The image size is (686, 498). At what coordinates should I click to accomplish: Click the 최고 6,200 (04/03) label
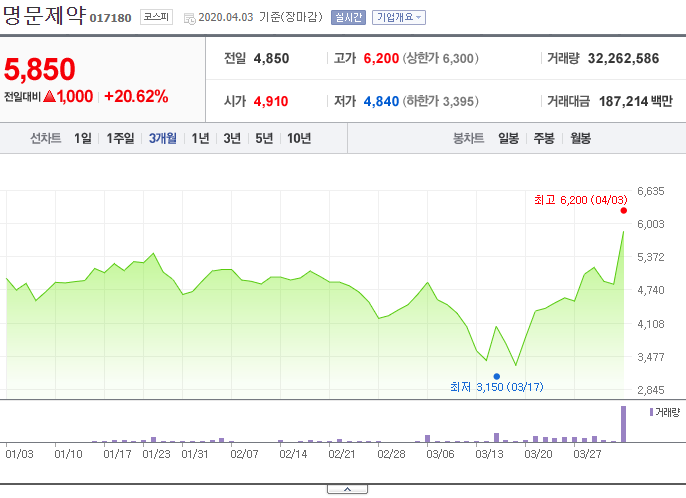(581, 200)
